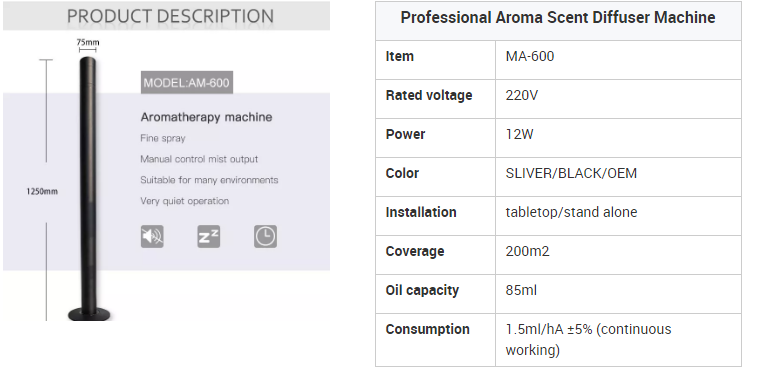Viewport: 770px width, 374px height.
Task: Click the MODEL:AM-600 label badge
Action: pos(187,82)
